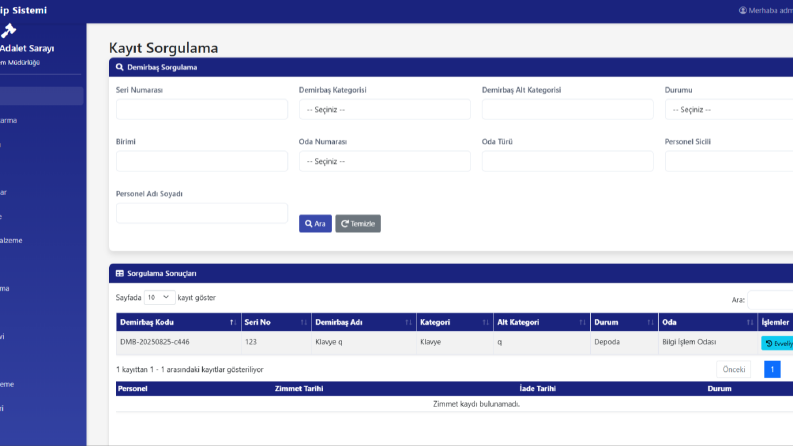Viewport: 793px width, 446px height.
Task: Sort by Seri No column
Action: click(x=276, y=322)
